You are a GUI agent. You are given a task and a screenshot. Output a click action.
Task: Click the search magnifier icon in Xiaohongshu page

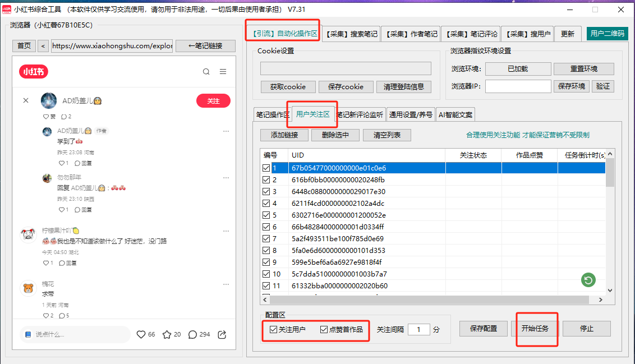tap(206, 72)
